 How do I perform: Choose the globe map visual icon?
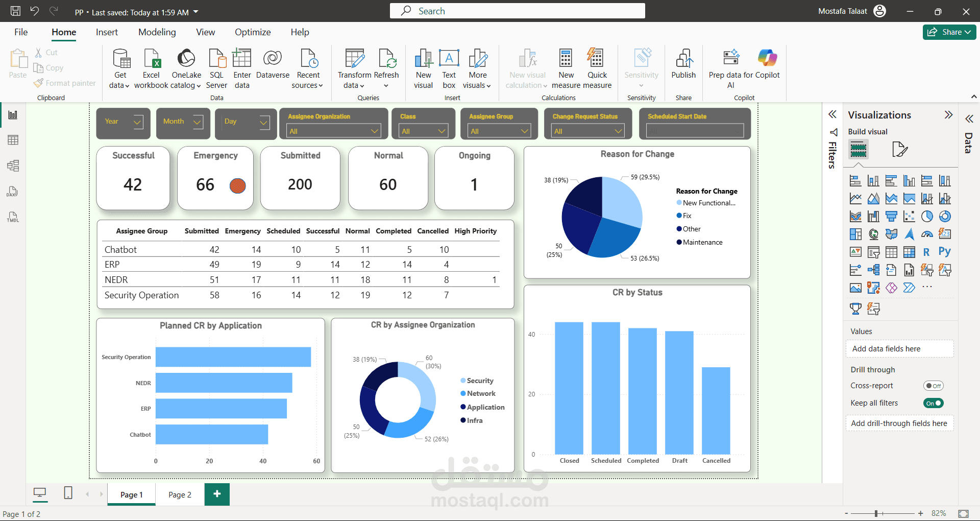point(873,234)
